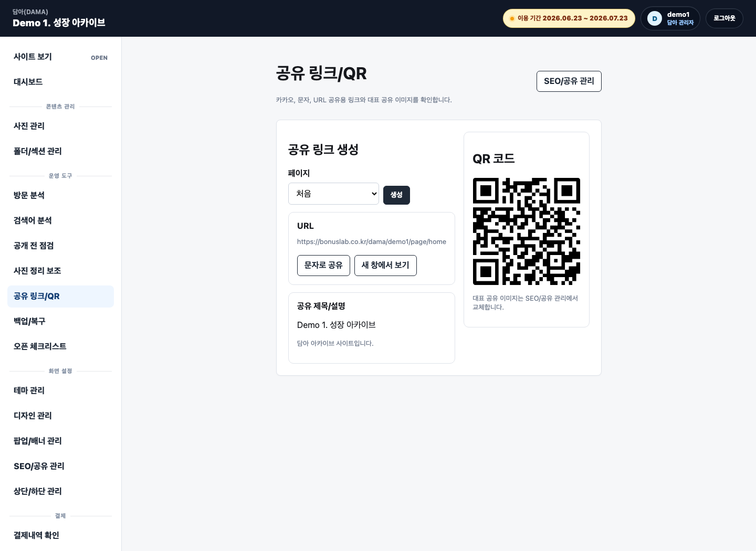Click the demo1 담아 관리자 profile chip
The height and width of the screenshot is (551, 756).
pyautogui.click(x=670, y=18)
